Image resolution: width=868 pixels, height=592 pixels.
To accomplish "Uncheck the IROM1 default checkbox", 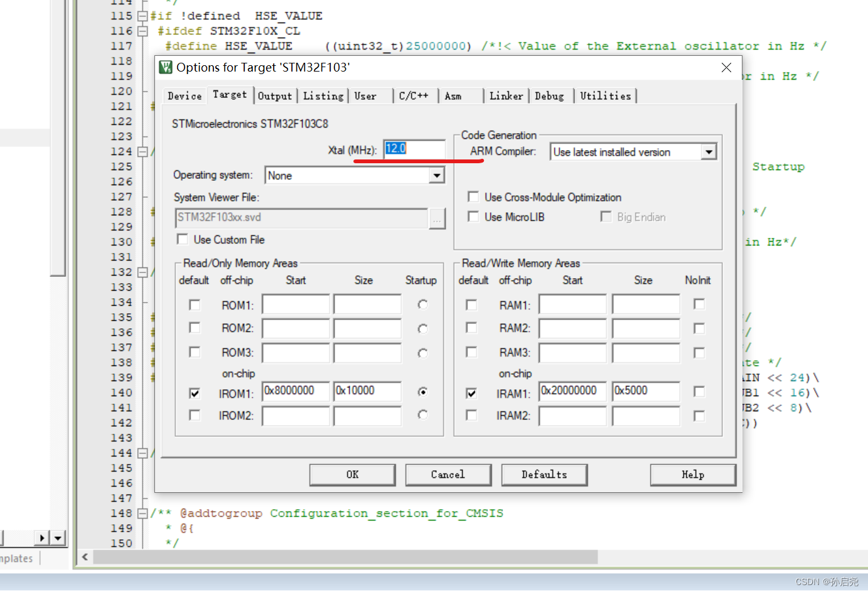I will pyautogui.click(x=195, y=393).
